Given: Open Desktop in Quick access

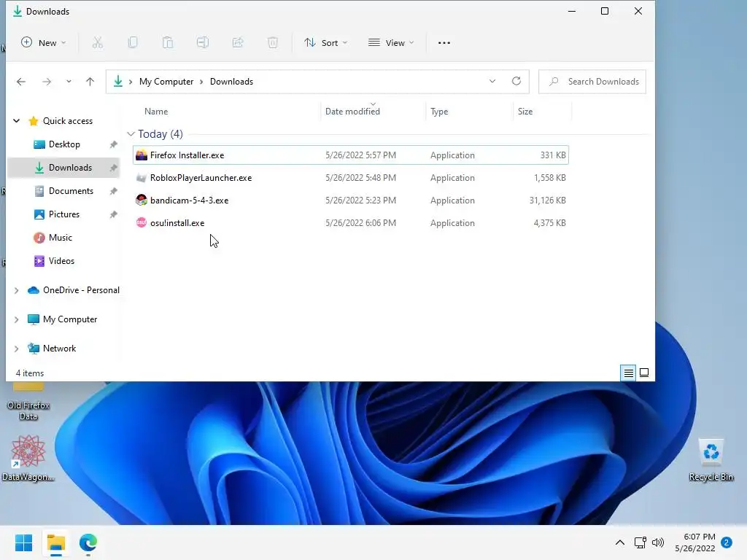Looking at the screenshot, I should pyautogui.click(x=64, y=144).
